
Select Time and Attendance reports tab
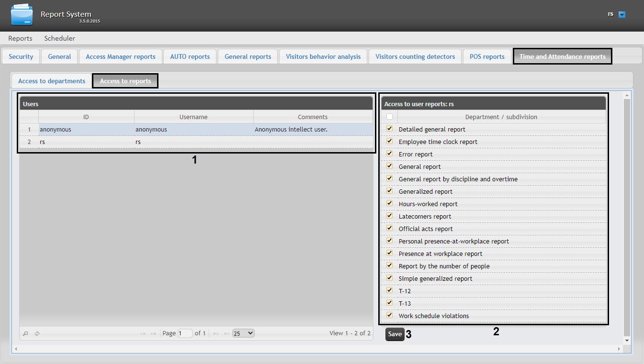pyautogui.click(x=563, y=56)
